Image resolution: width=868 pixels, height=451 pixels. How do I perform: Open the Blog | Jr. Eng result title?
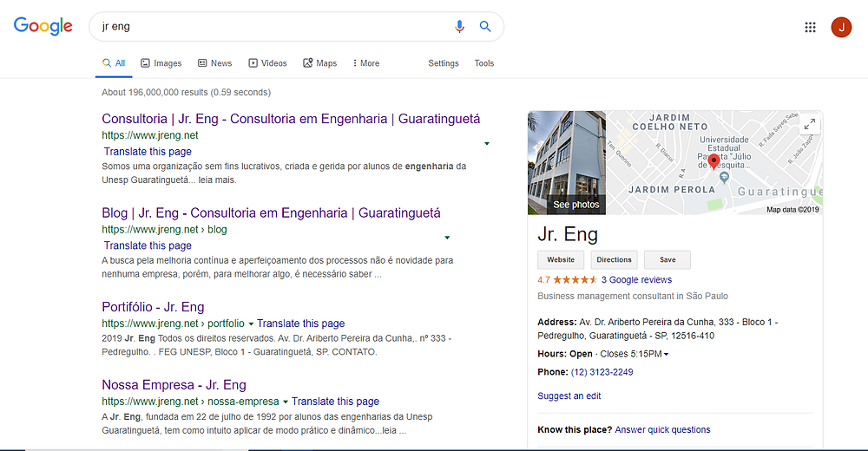(271, 213)
